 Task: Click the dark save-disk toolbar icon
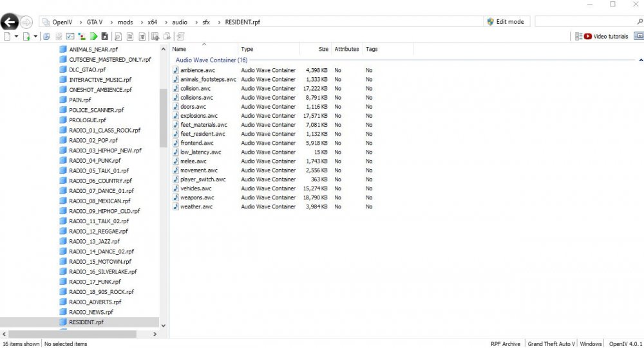pyautogui.click(x=105, y=37)
